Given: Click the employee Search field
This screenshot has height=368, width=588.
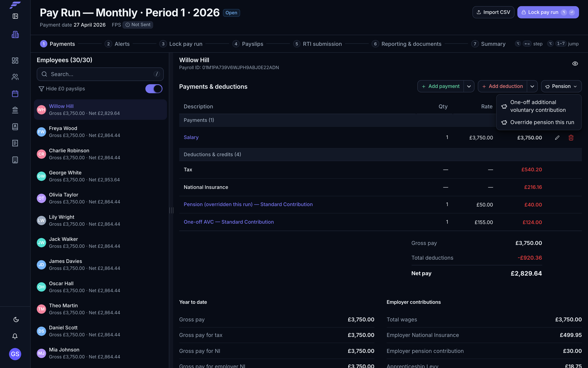Looking at the screenshot, I should click(100, 74).
